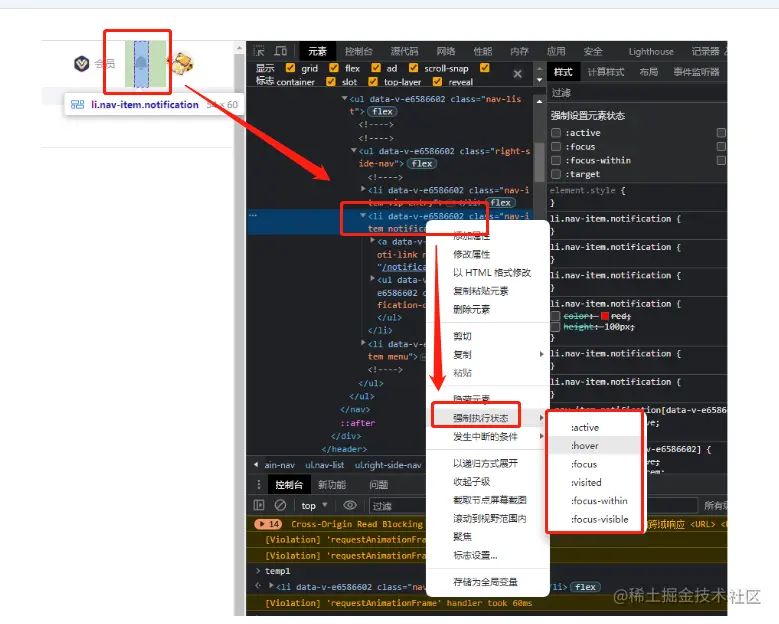Choose :hover in the force state submenu
Image resolution: width=779 pixels, height=624 pixels.
(595, 446)
